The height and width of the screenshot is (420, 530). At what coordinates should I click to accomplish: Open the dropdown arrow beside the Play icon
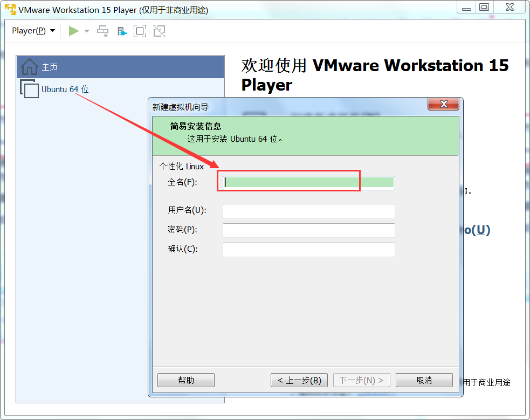coord(87,31)
